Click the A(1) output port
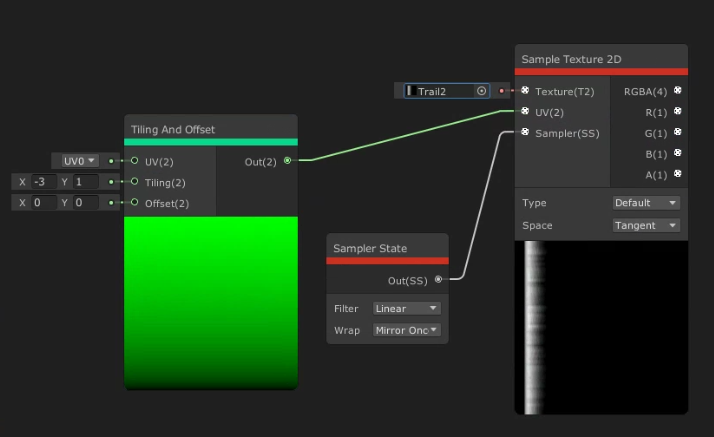 pyautogui.click(x=678, y=174)
